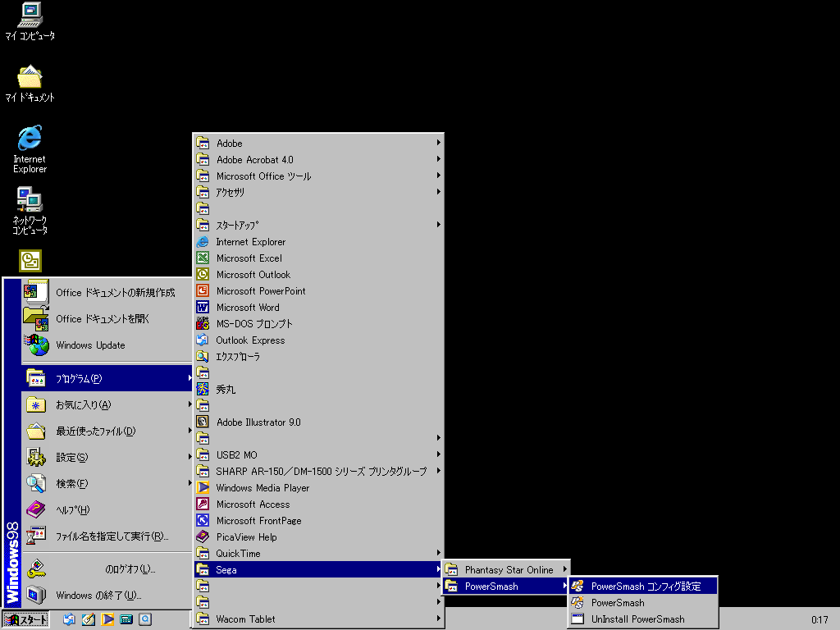Click the taskbar clock showing 0:17
Viewport: 840px width, 630px height.
tap(819, 620)
